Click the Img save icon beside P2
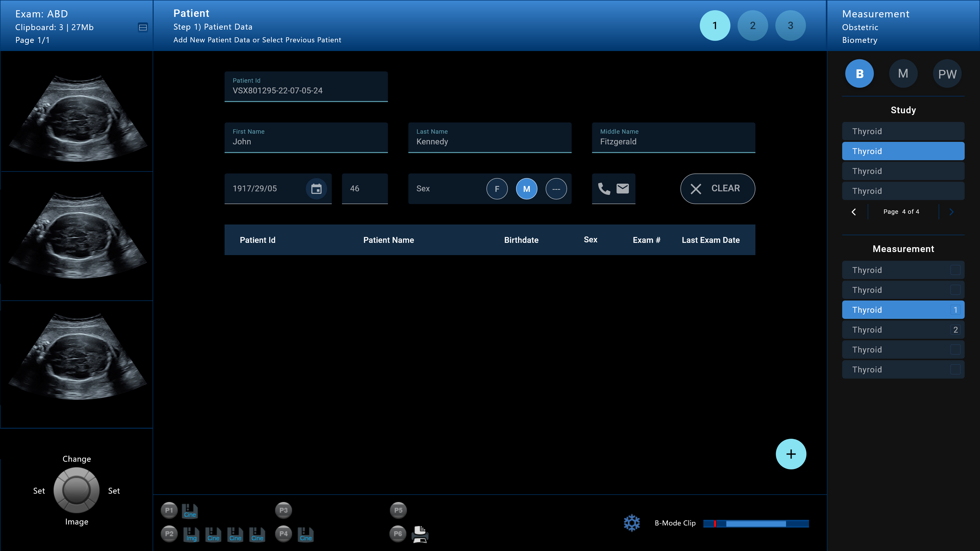The image size is (980, 551). coord(191,535)
